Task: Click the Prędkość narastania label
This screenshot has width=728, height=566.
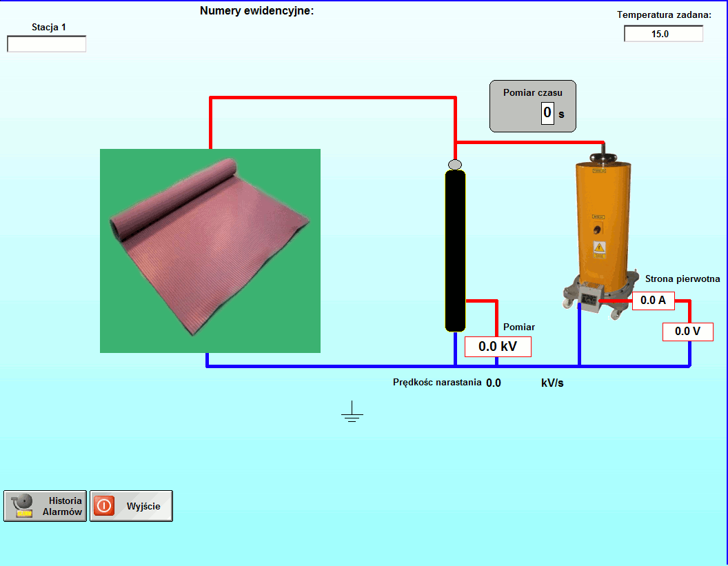Action: pyautogui.click(x=437, y=382)
